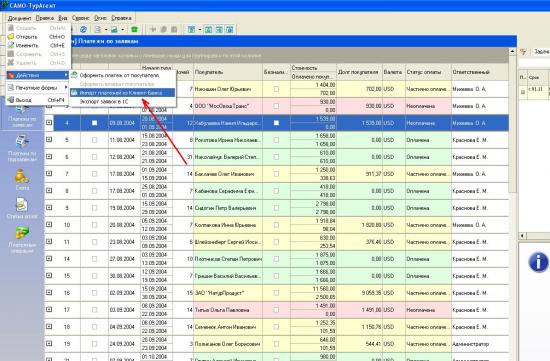Open the 'Печатные формы' submenu
The width and height of the screenshot is (550, 361).
click(38, 88)
